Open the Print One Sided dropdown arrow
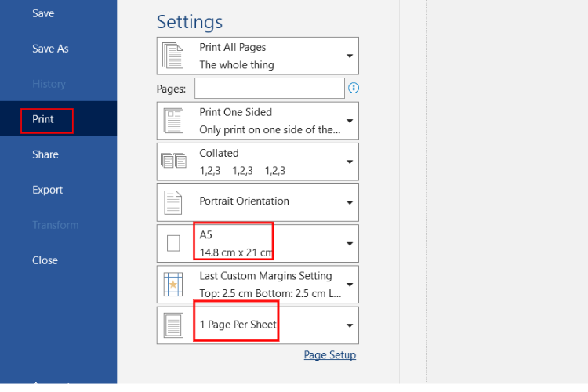The width and height of the screenshot is (588, 392). tap(350, 122)
